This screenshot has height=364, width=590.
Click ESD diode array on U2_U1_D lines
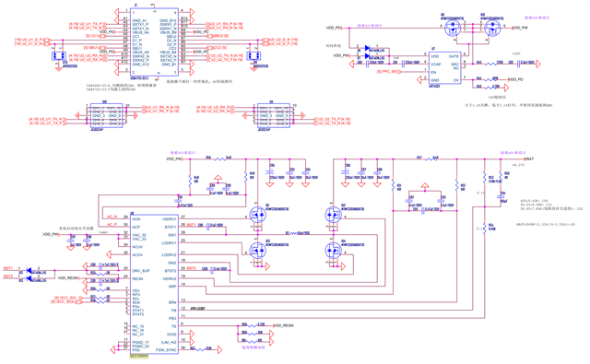point(57,56)
